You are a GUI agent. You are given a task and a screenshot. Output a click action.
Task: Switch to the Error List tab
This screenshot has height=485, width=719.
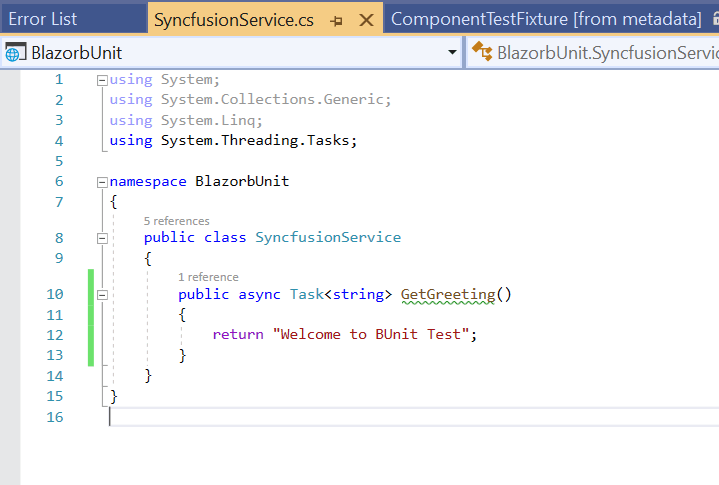43,19
